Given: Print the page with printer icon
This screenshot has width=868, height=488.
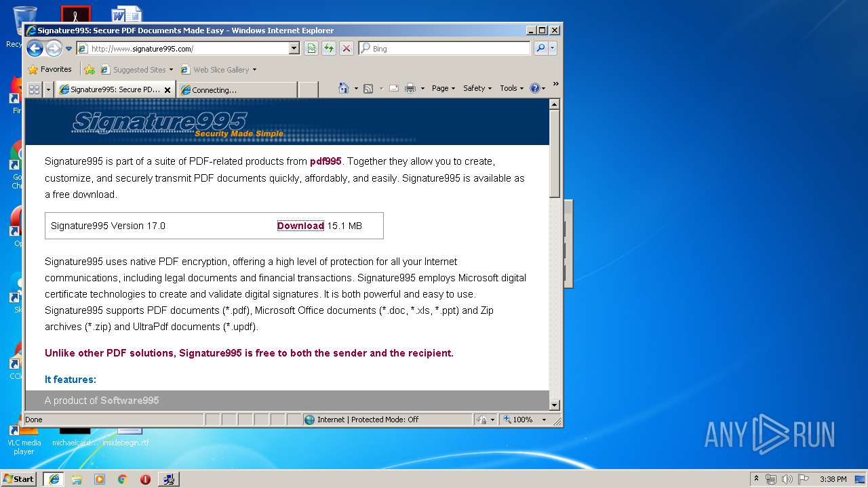Looking at the screenshot, I should [410, 88].
